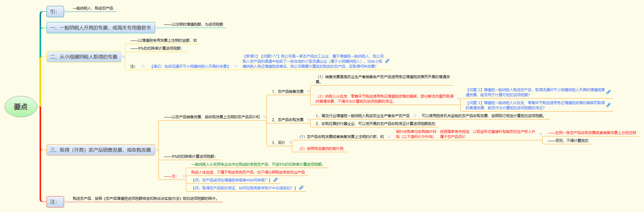This screenshot has width=644, height=212.
Task: Open link icon after 如何在税务数字账户中勾选抵扣
Action: [x=301, y=188]
